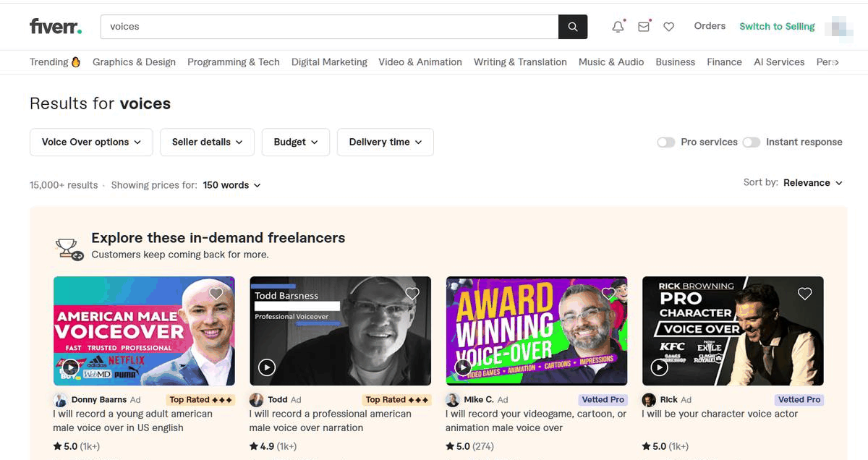Toggle the Pro services switch

point(665,142)
